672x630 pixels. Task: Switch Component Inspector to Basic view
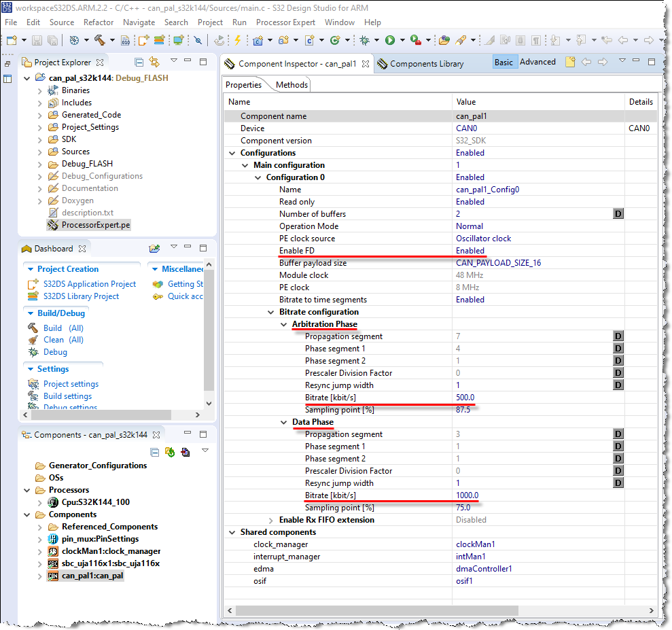[x=503, y=63]
